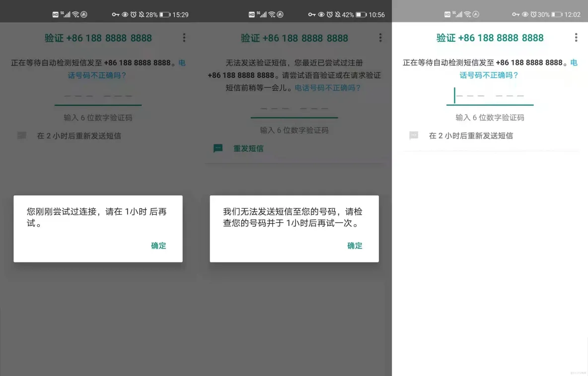Click the muted notification bell status icon
This screenshot has width=588, height=376.
point(141,14)
